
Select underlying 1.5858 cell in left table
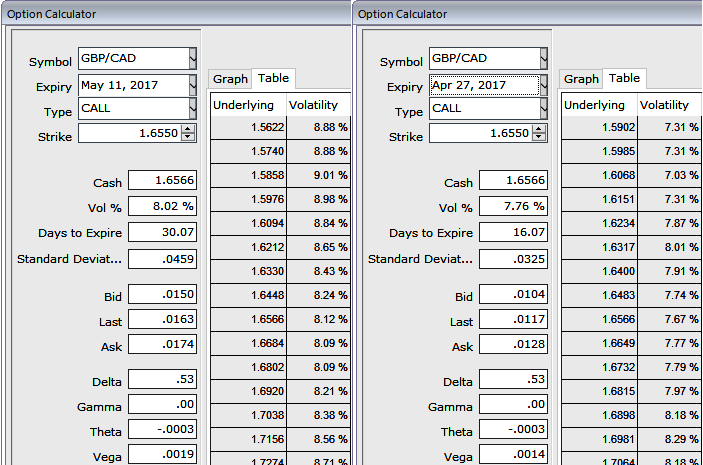248,175
